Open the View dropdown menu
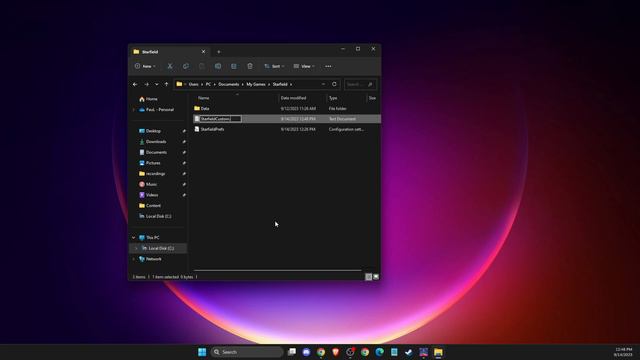 [x=304, y=66]
